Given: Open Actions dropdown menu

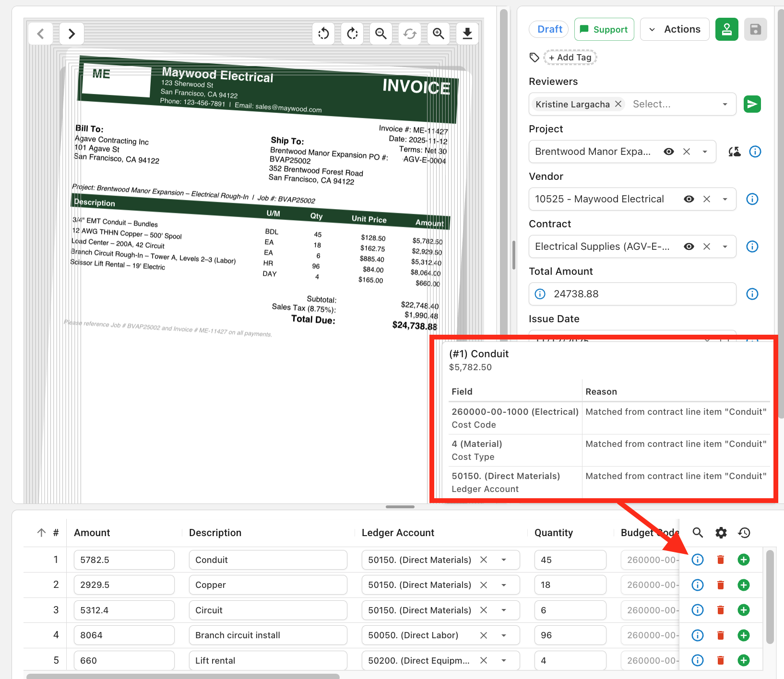Looking at the screenshot, I should point(675,29).
